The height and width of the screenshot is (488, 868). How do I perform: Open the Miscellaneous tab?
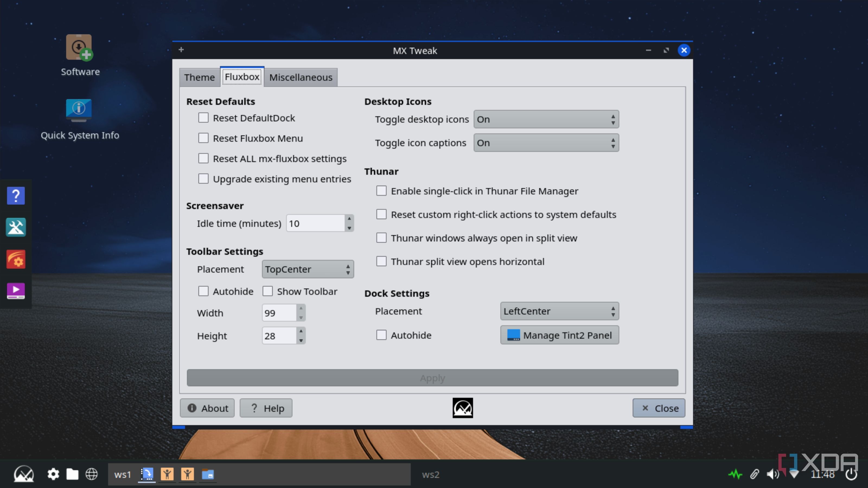point(301,78)
